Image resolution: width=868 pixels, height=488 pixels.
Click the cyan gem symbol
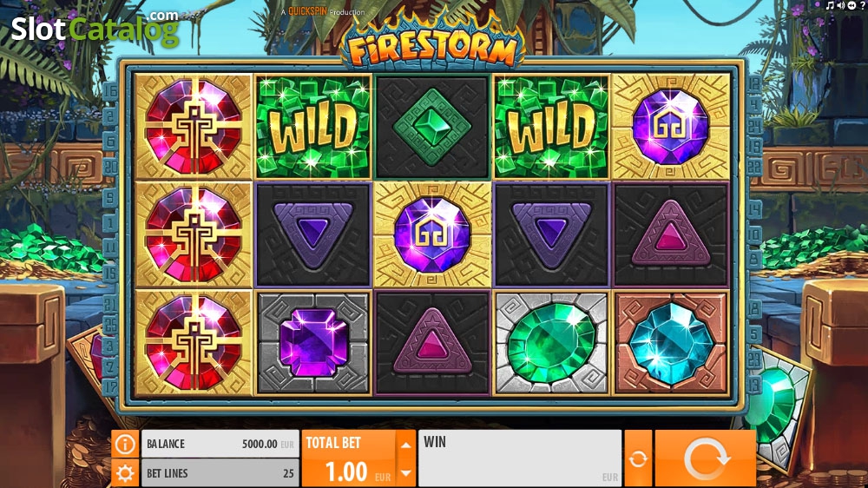pyautogui.click(x=671, y=343)
